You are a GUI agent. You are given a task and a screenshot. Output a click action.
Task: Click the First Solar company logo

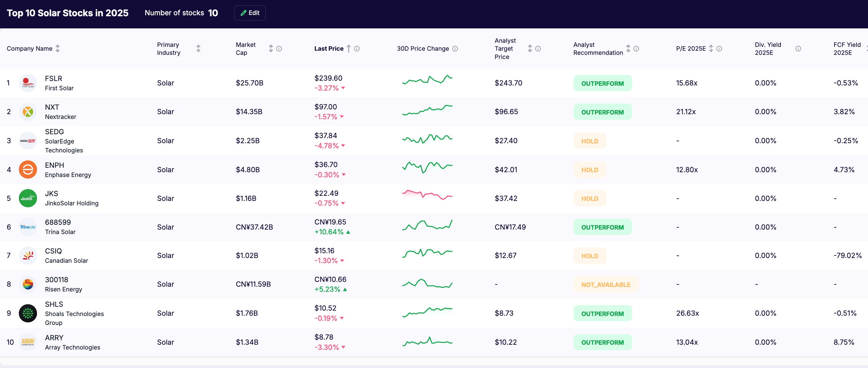tap(28, 83)
